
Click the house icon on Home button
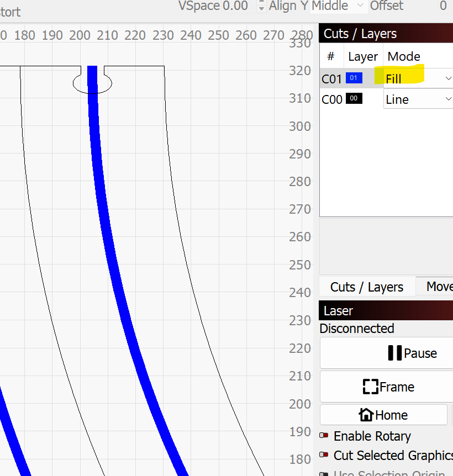[366, 414]
